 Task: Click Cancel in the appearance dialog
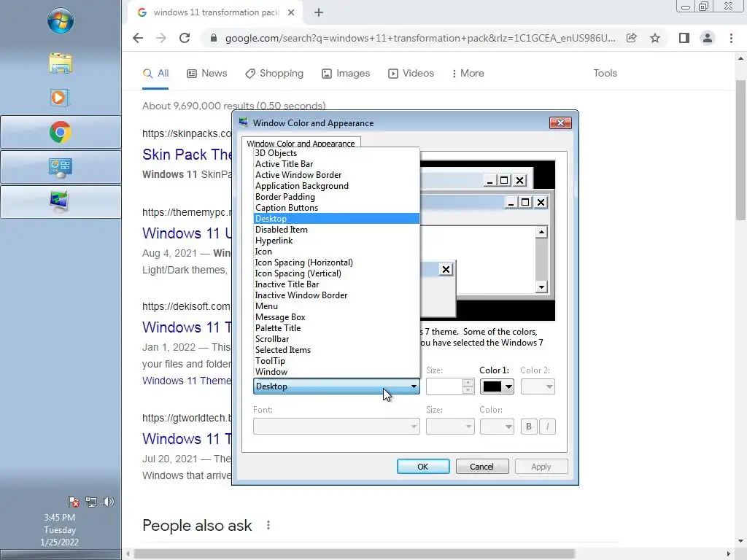[x=482, y=467]
